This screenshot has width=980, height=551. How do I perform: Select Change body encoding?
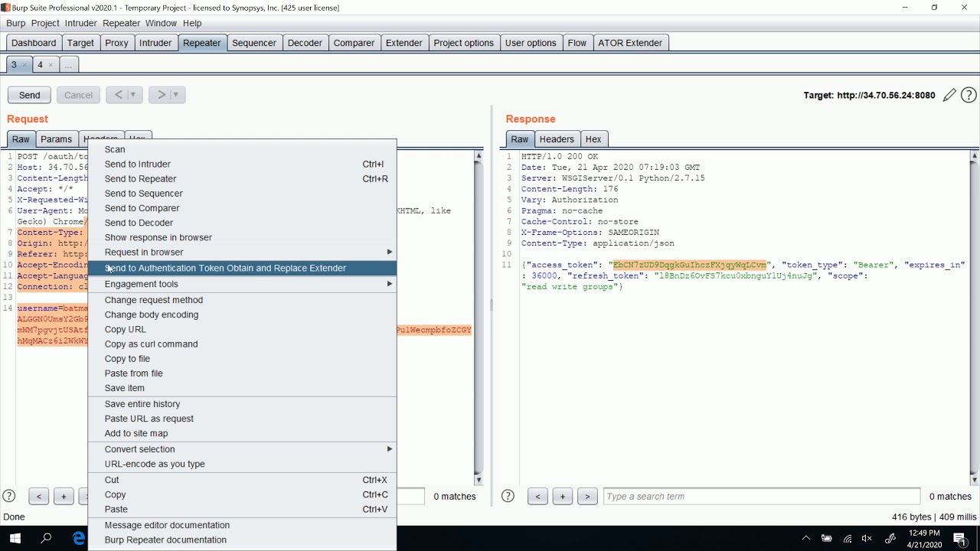(x=243, y=315)
